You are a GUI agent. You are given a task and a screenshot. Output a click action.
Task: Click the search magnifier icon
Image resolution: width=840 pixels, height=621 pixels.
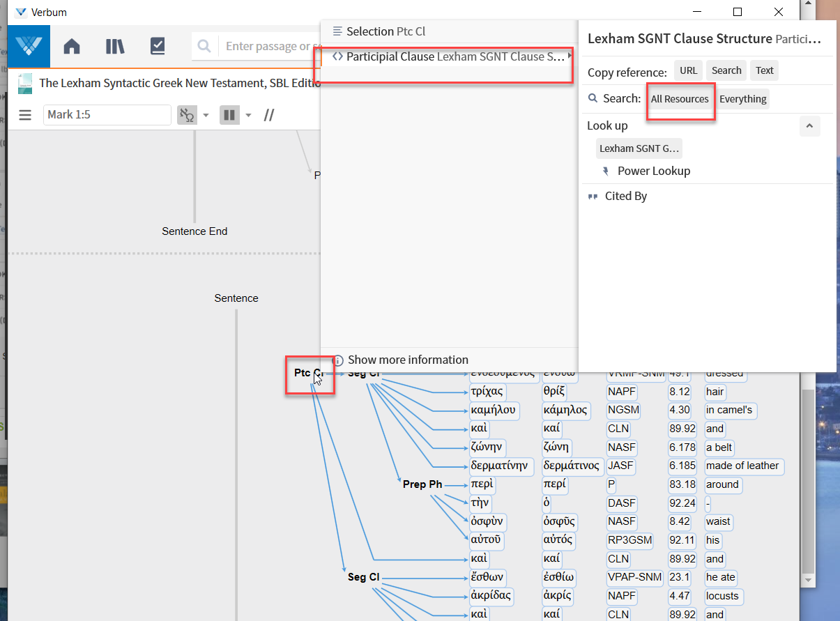[204, 47]
